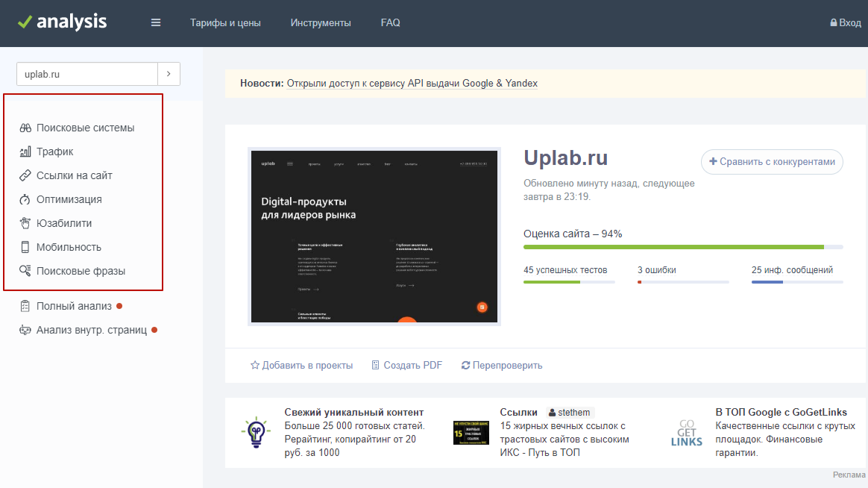Select Поисковые системы in the sidebar

pyautogui.click(x=85, y=128)
